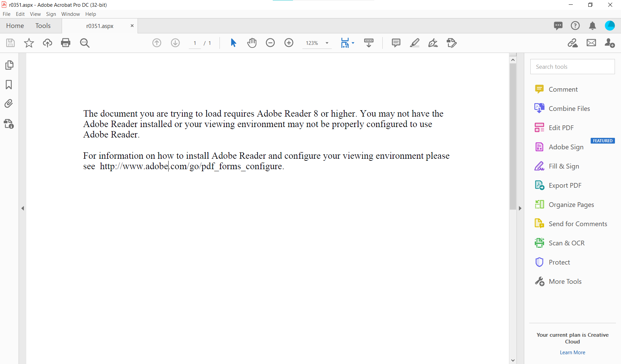This screenshot has width=621, height=364.
Task: Select the r0351.aspx document tab
Action: tap(100, 26)
